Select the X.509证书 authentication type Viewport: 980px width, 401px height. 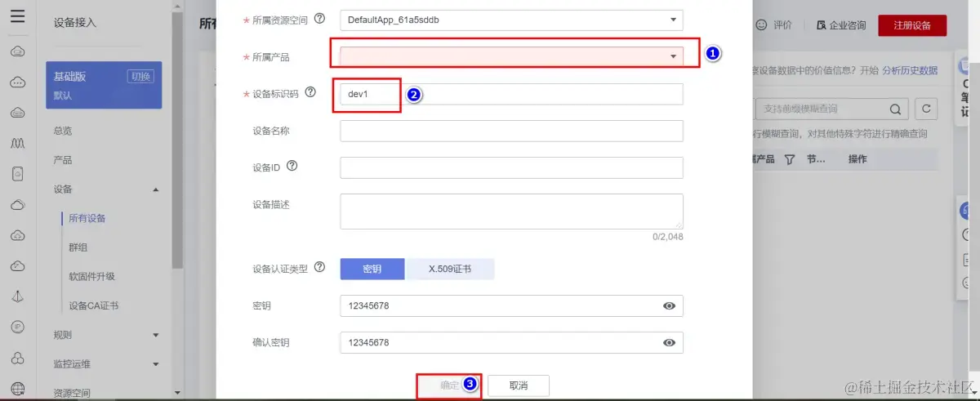click(x=449, y=270)
